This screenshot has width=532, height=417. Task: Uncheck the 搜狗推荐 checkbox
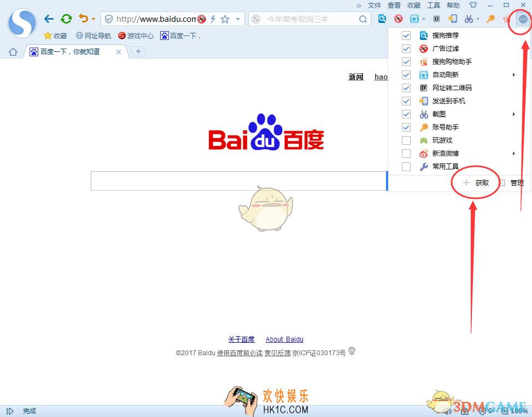406,36
